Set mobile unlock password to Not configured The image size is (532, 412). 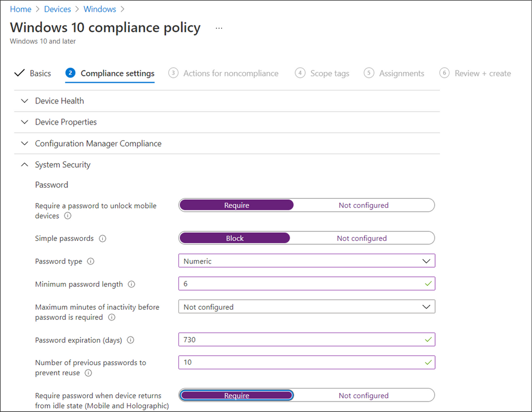(x=363, y=205)
